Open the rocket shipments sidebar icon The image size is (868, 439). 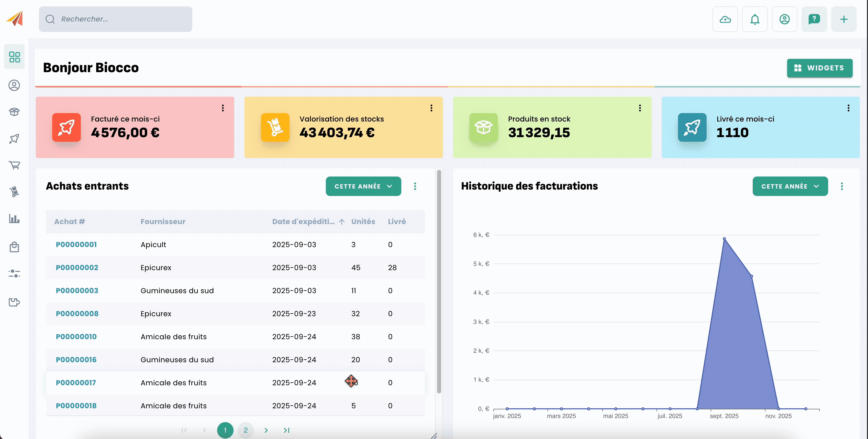pyautogui.click(x=14, y=139)
